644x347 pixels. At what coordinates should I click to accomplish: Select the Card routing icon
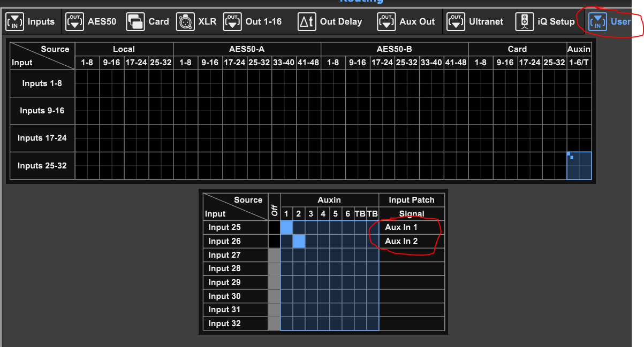tap(135, 22)
